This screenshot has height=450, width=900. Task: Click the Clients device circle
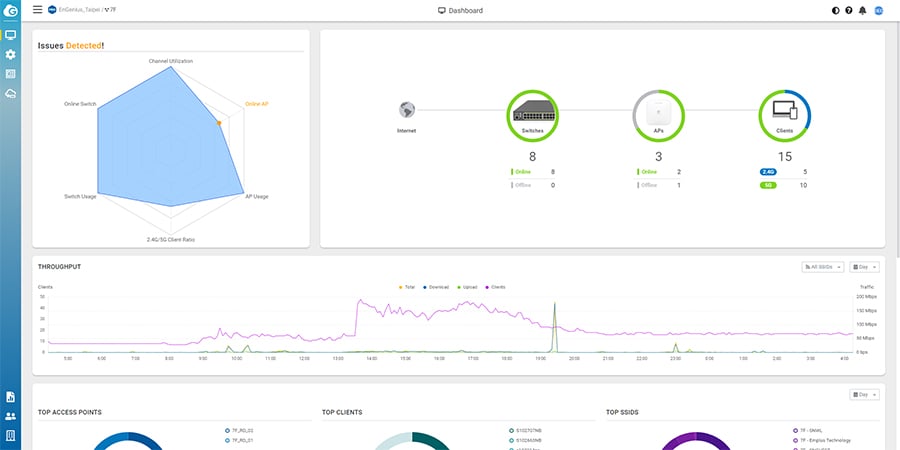[785, 115]
